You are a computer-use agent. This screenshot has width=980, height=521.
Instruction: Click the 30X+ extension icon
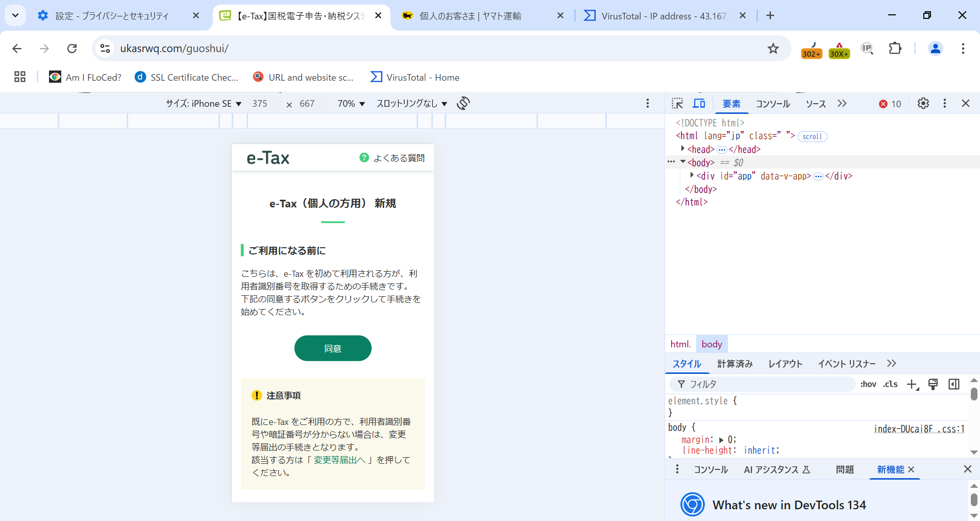coord(839,51)
